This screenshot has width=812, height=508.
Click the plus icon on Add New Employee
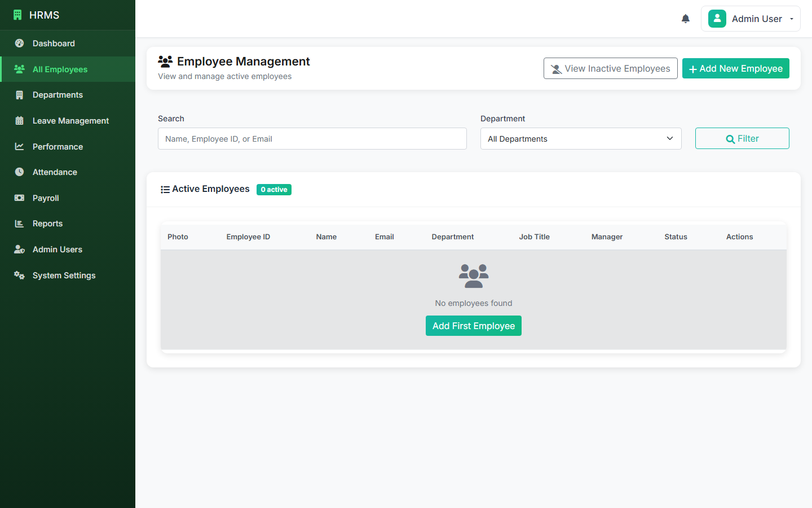[x=693, y=69]
